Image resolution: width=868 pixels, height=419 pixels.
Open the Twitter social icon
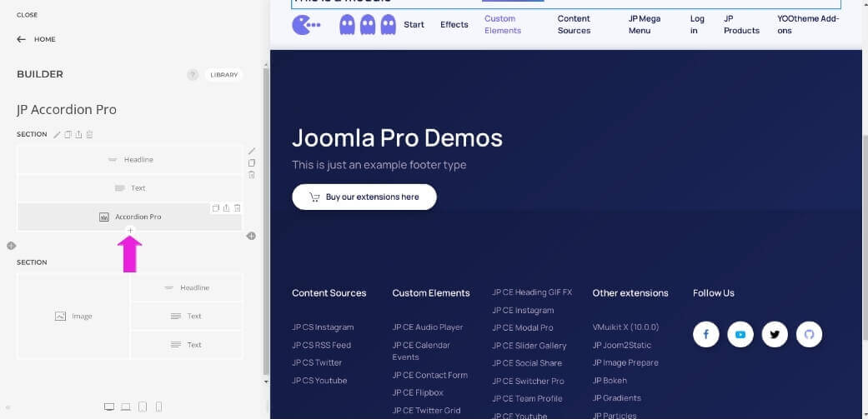pos(775,334)
